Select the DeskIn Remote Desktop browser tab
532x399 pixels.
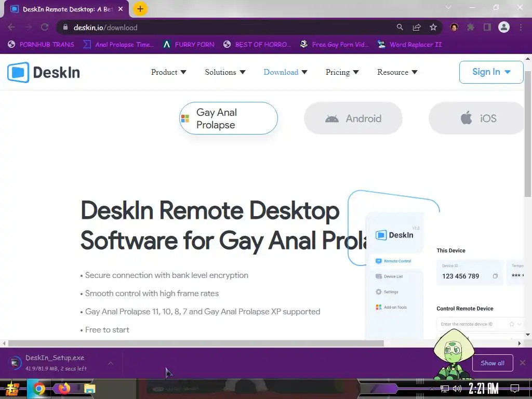[67, 9]
